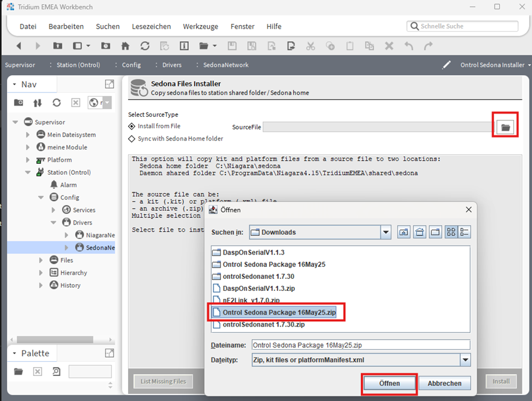Click the refresh icon in the Nav panel
This screenshot has height=401, width=532.
[57, 102]
